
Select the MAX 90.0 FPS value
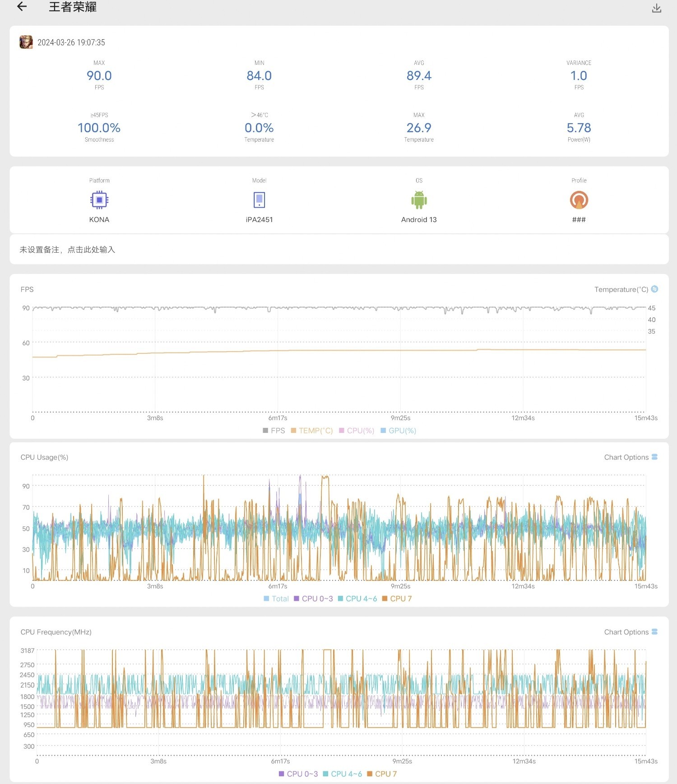click(x=99, y=75)
